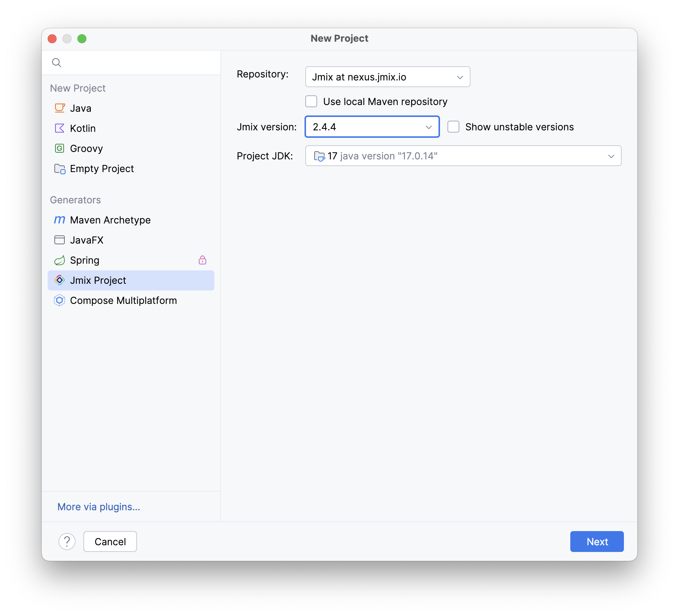Enable Use local Maven repository
This screenshot has height=616, width=679.
[x=311, y=101]
